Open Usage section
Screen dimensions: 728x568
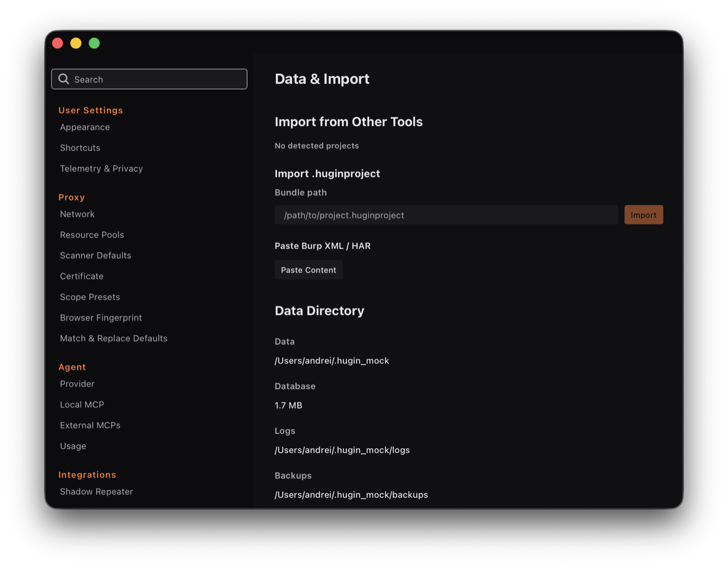click(x=73, y=446)
